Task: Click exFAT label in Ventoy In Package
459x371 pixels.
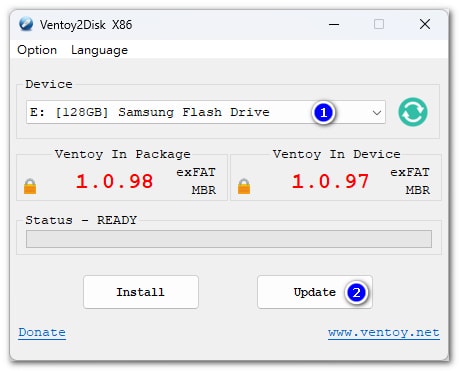Action: coord(196,172)
